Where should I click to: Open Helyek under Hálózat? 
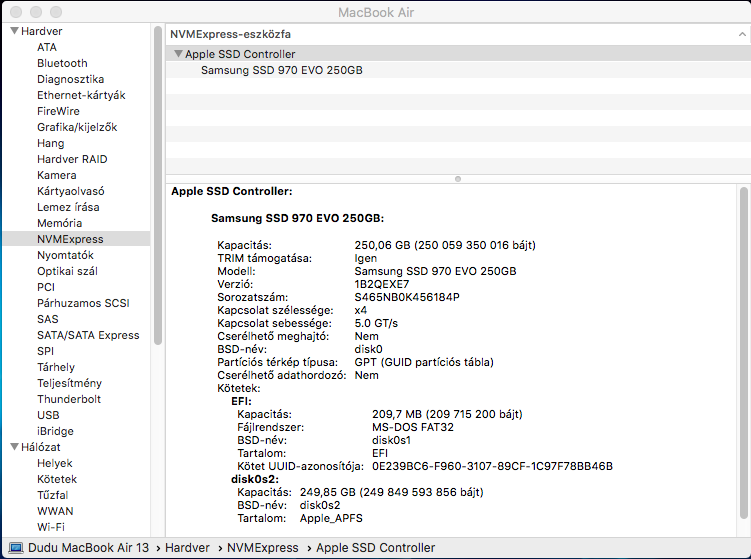click(55, 463)
